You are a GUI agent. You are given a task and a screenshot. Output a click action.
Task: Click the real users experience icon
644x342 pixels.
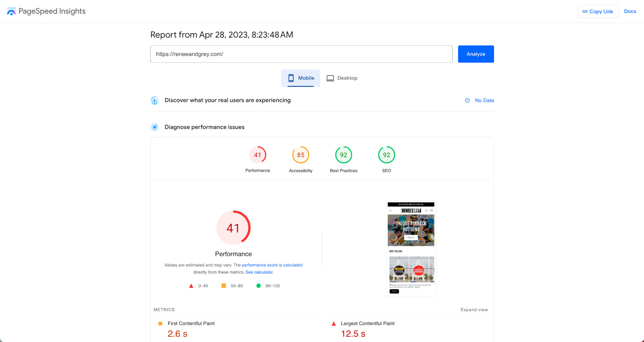coord(154,100)
